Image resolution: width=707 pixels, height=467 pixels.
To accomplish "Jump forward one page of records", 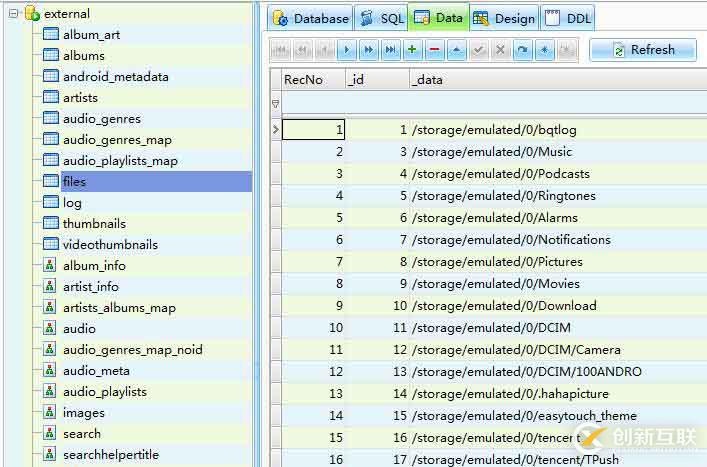I will click(369, 50).
